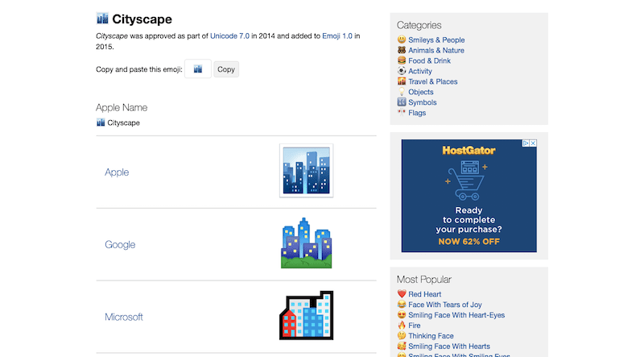Go to the Flags category
Image resolution: width=644 pixels, height=357 pixels.
pos(417,113)
